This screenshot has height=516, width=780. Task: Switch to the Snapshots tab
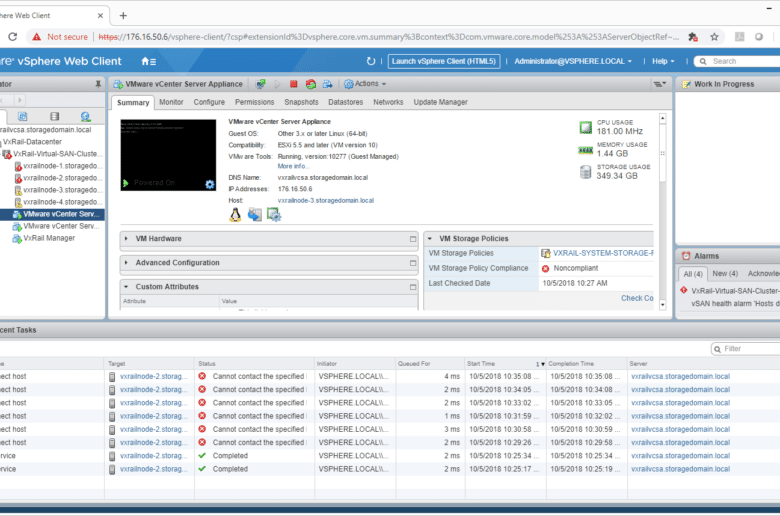click(301, 102)
